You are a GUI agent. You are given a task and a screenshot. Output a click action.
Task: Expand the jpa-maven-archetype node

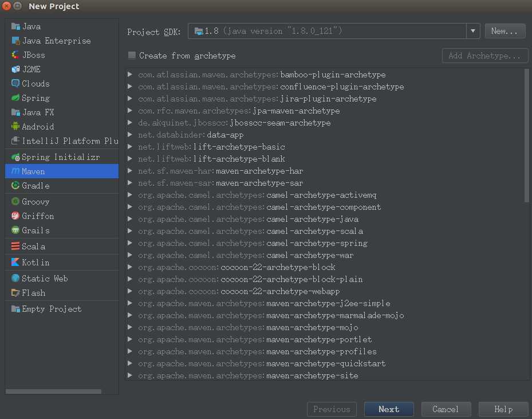pos(129,111)
